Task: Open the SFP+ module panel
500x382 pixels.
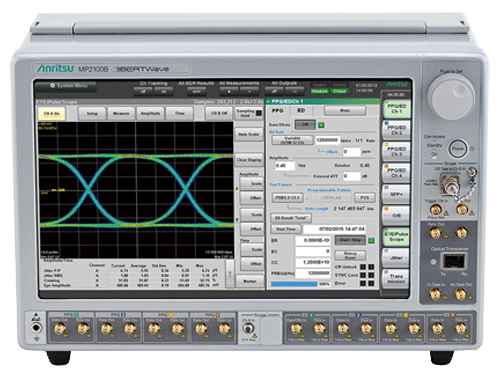Action: point(396,194)
